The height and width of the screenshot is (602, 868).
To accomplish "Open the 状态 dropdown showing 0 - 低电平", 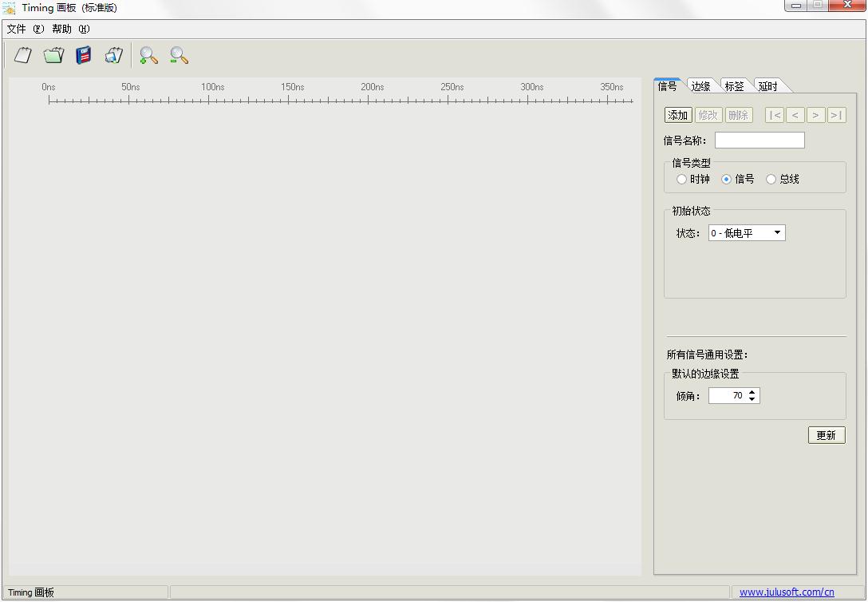I will 747,233.
